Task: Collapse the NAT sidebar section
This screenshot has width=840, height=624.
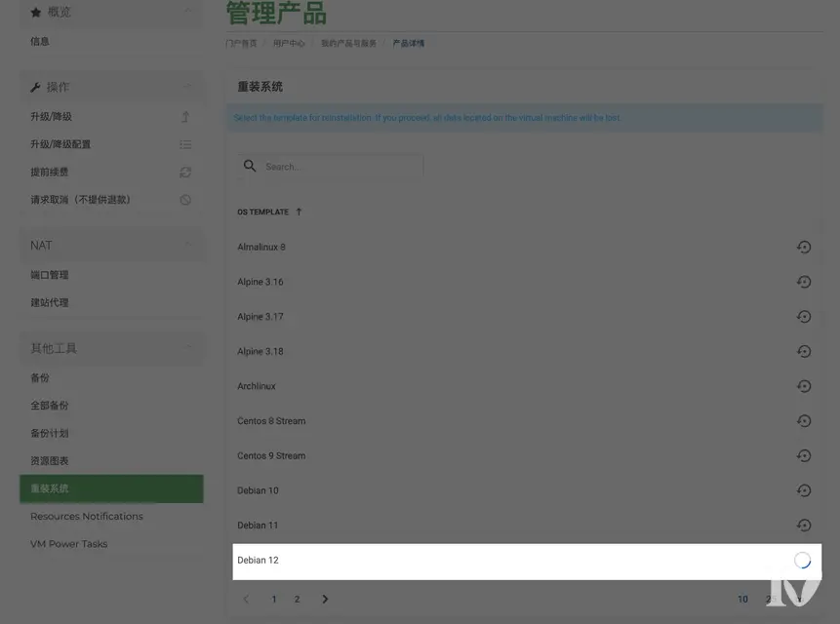Action: (187, 244)
